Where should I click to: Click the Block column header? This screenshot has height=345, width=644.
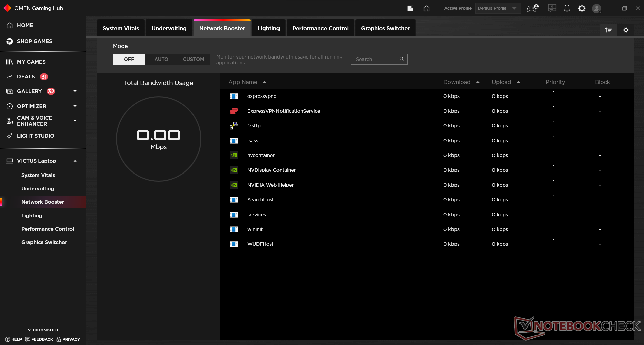(602, 82)
